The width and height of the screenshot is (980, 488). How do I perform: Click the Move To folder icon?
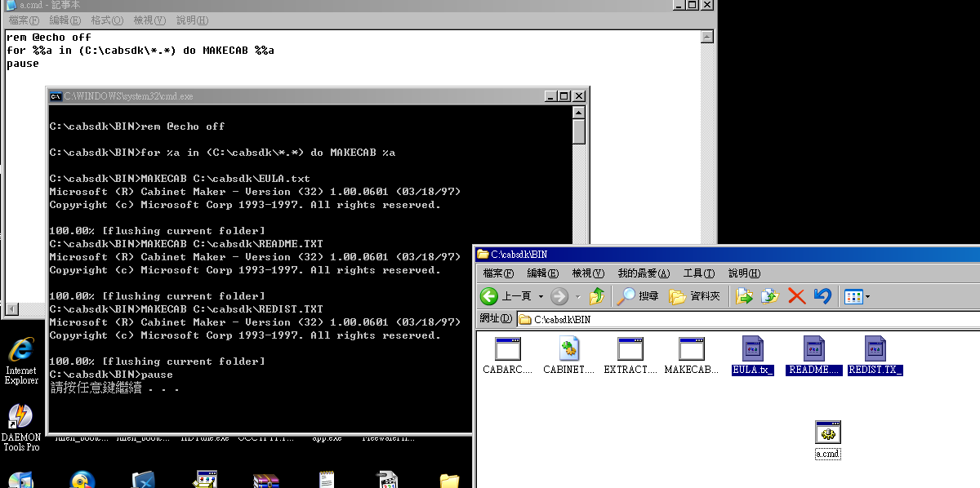tap(744, 296)
